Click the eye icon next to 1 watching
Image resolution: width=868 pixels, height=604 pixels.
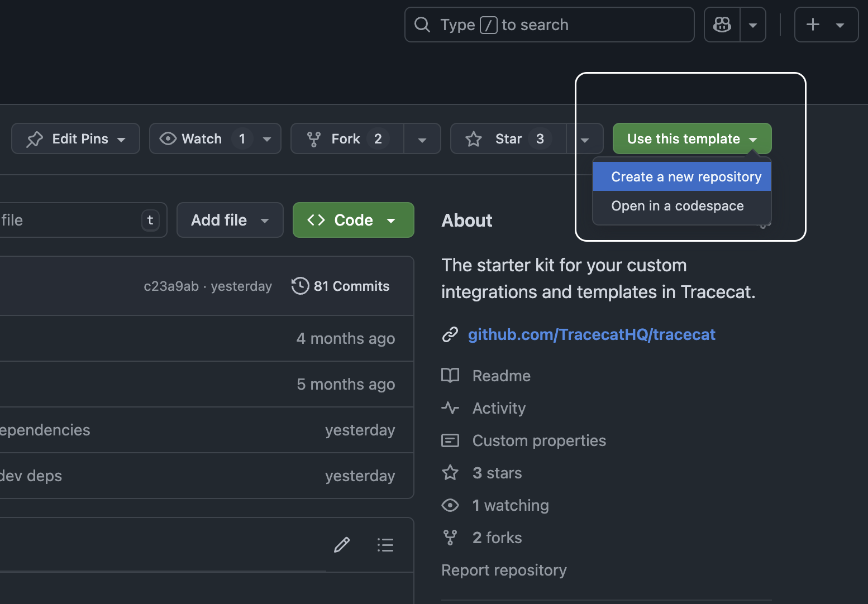450,505
